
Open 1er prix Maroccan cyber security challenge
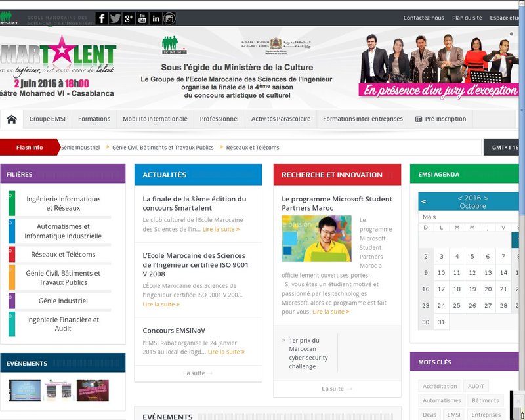coord(308,353)
